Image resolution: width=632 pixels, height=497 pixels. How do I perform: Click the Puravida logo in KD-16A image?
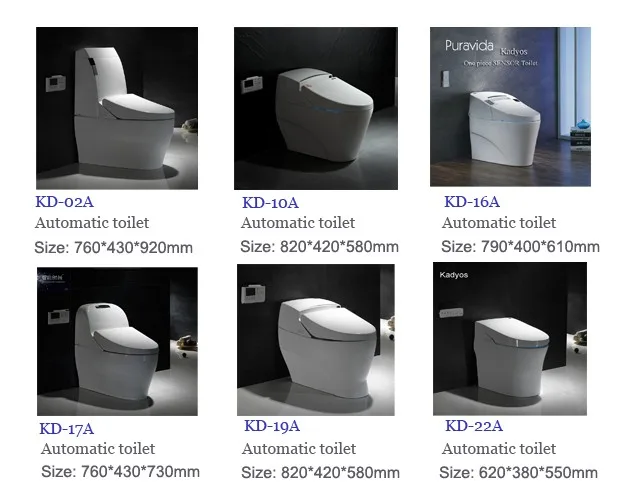coord(469,46)
